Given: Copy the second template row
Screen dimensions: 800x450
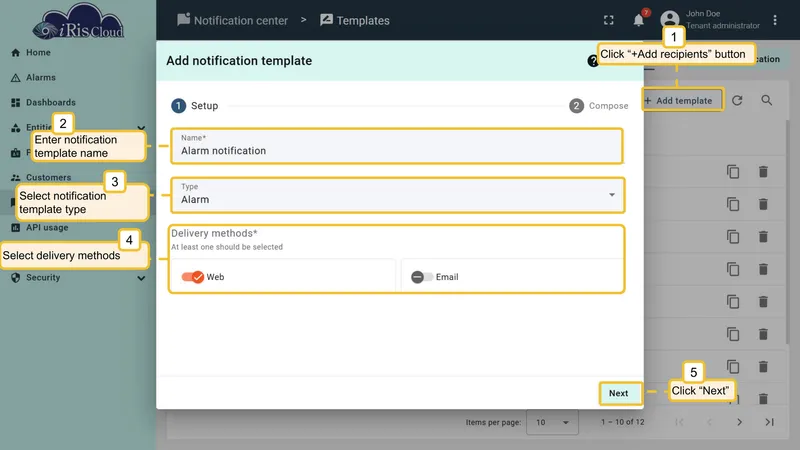Looking at the screenshot, I should (x=733, y=205).
